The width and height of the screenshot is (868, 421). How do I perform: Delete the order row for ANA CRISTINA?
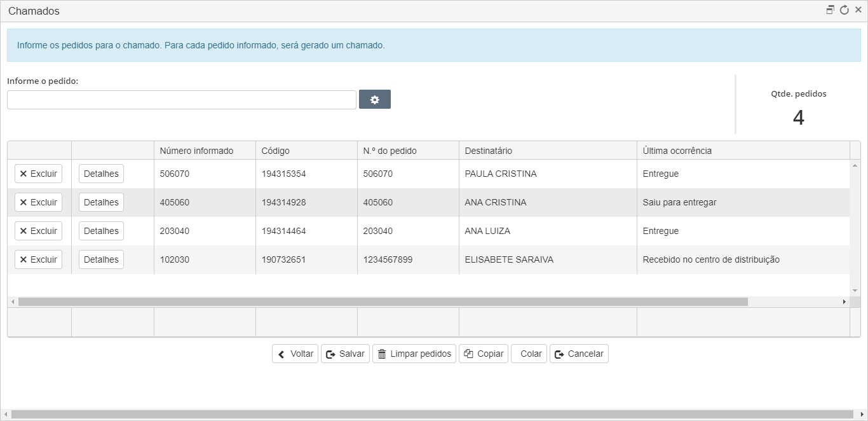tap(38, 202)
